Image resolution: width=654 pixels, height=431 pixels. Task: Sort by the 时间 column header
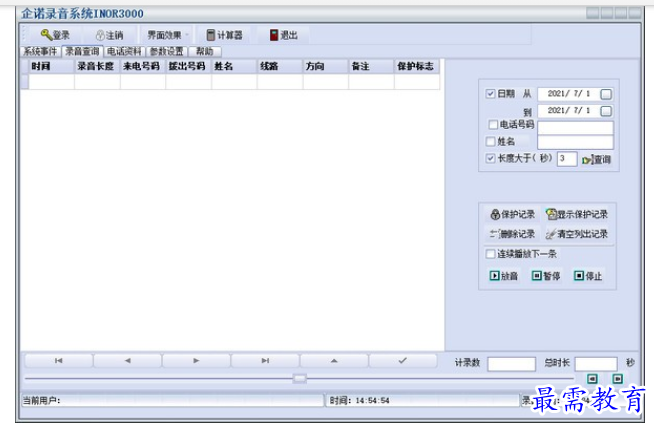point(52,66)
